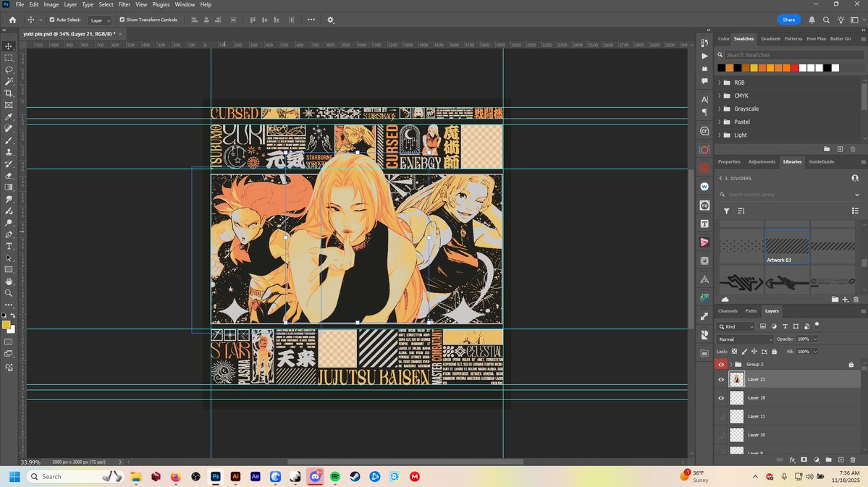Image resolution: width=868 pixels, height=487 pixels.
Task: Select the Magic Wand tool
Action: pyautogui.click(x=9, y=81)
